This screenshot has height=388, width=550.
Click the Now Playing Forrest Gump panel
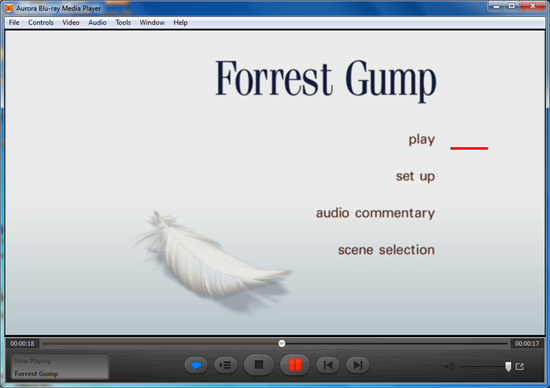(x=60, y=367)
